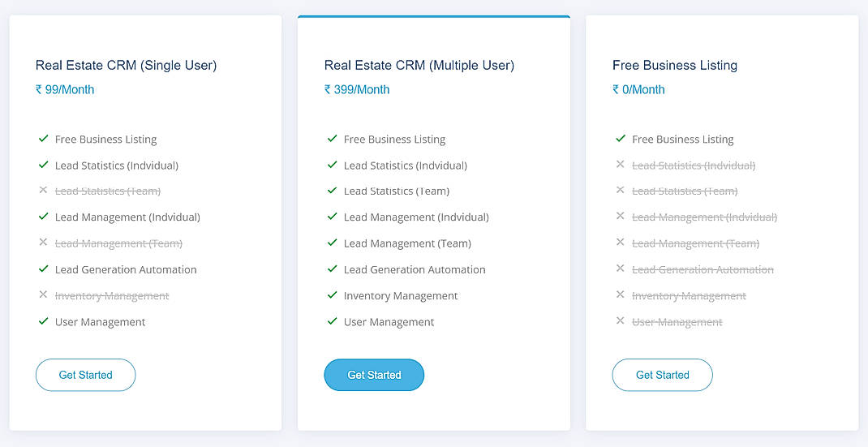The image size is (868, 447).
Task: Click the Free Business Listing plan heading
Action: point(675,66)
